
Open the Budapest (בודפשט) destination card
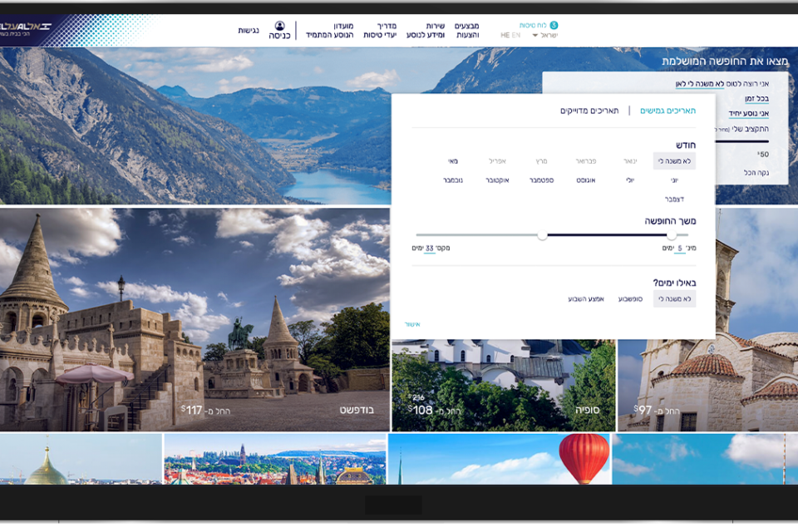click(195, 320)
